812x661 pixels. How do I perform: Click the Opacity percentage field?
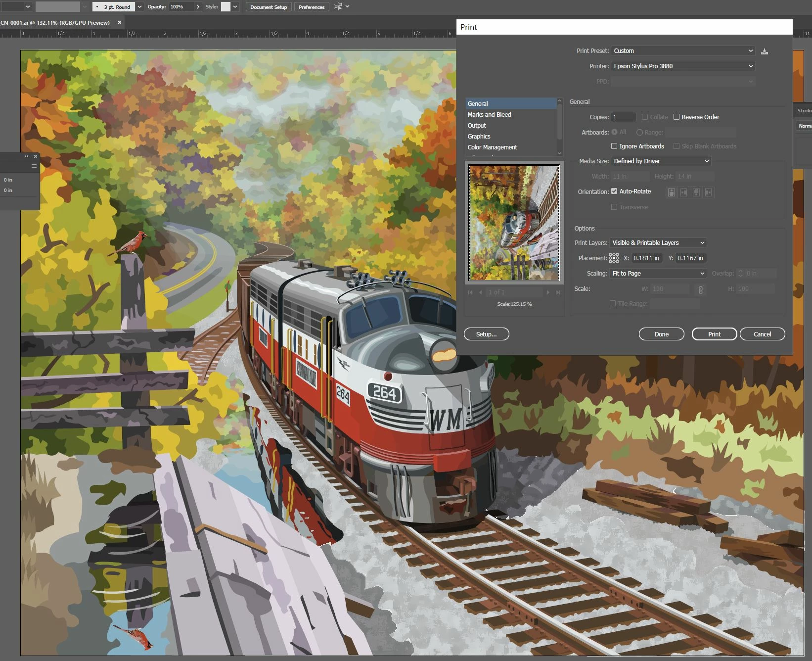pyautogui.click(x=181, y=6)
